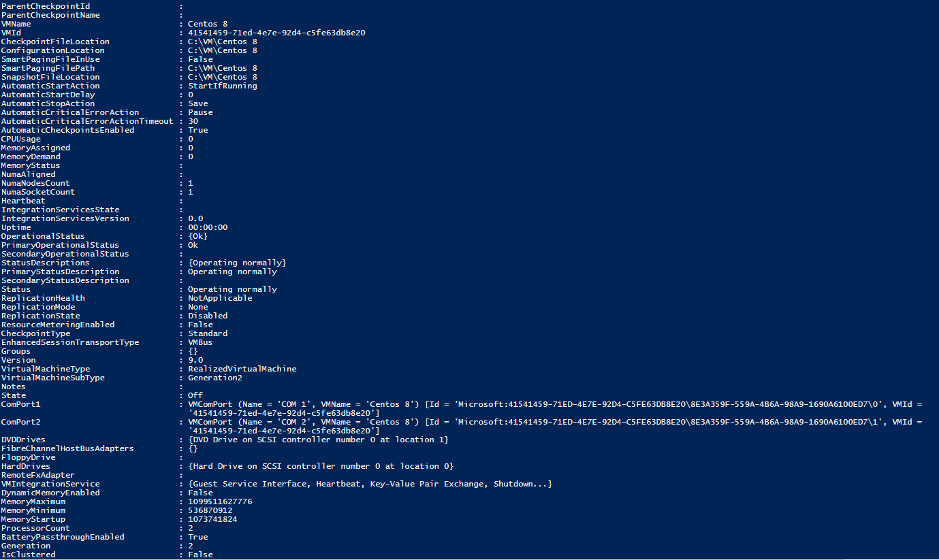Click the ReplicationState Disabled value
This screenshot has width=939, height=560.
click(x=208, y=316)
